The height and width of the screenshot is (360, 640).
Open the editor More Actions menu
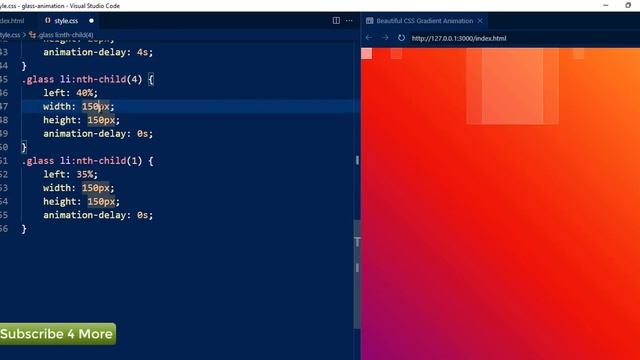(x=349, y=20)
